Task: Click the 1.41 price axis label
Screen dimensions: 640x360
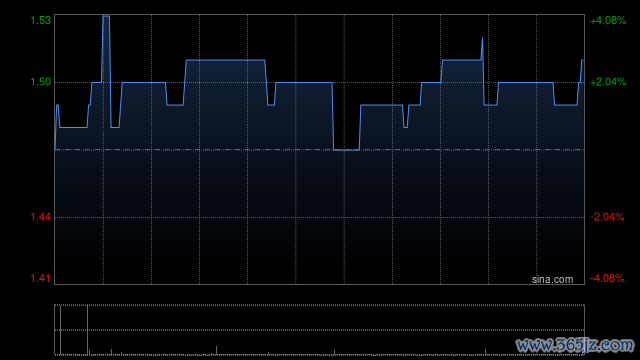Action: (x=41, y=278)
